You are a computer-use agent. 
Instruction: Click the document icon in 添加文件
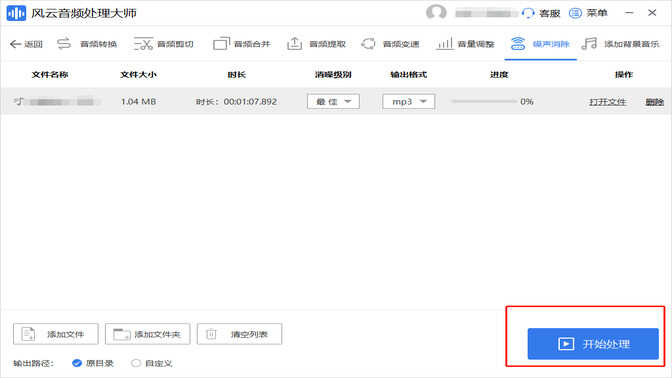click(x=28, y=334)
